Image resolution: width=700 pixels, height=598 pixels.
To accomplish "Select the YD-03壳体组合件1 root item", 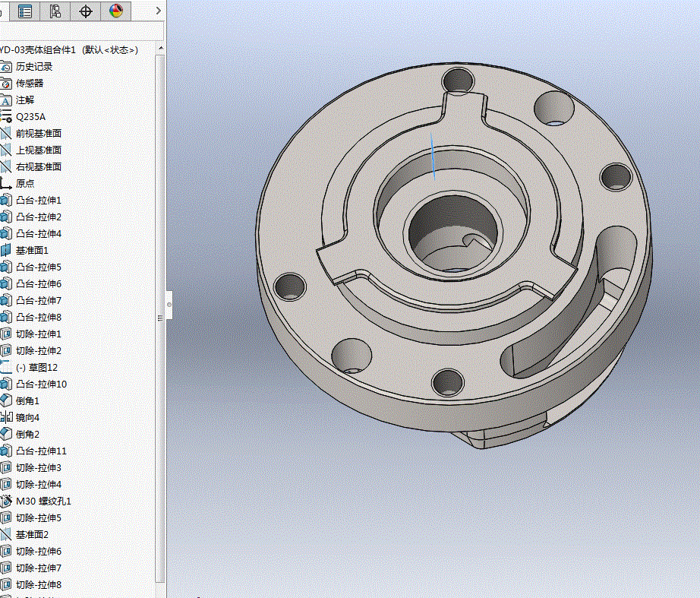I will coord(69,50).
